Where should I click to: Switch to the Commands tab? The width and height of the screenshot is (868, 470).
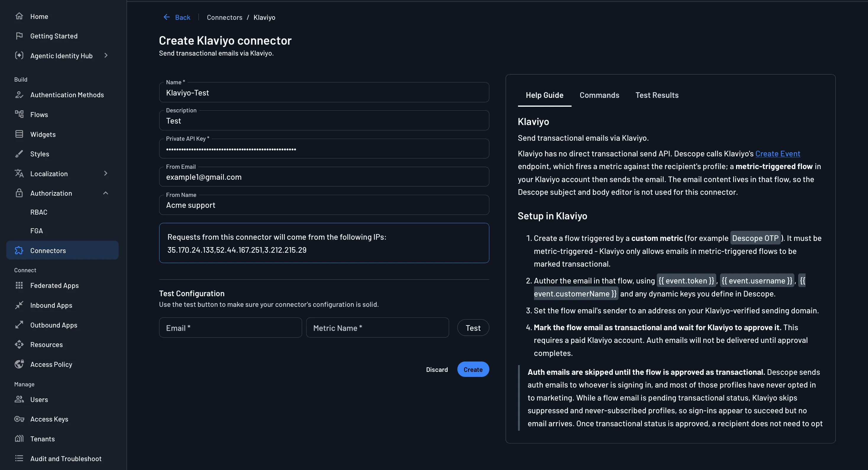[599, 95]
